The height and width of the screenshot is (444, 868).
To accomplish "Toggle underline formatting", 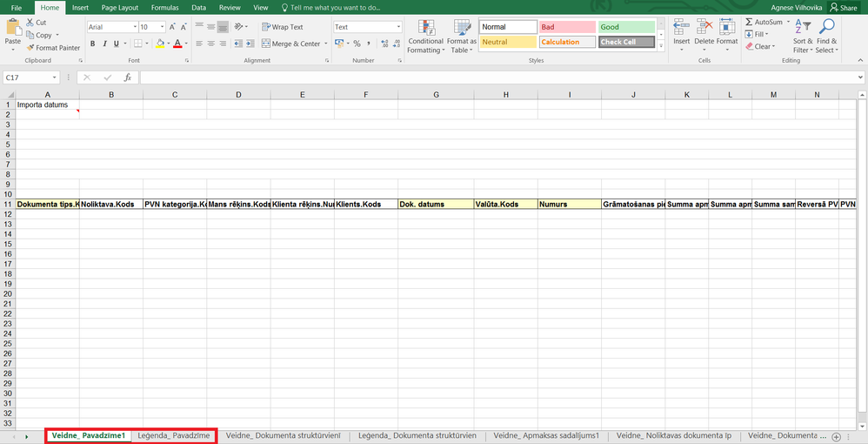I will pos(117,44).
